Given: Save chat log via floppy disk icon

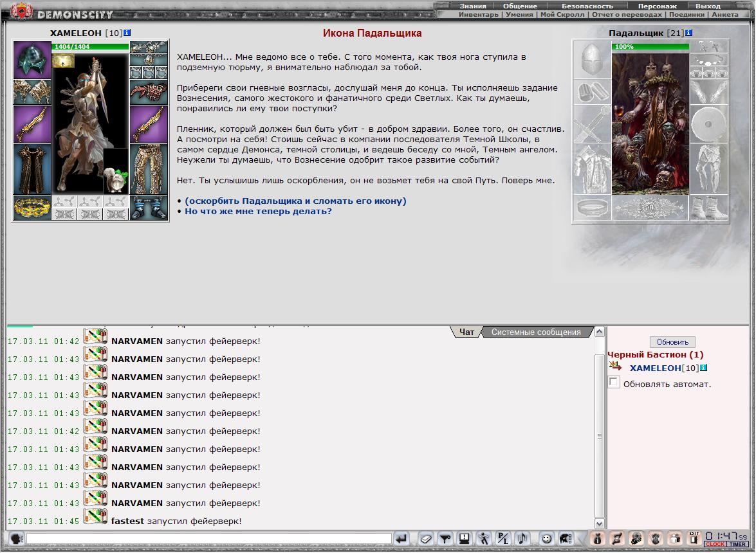Looking at the screenshot, I should point(465,539).
